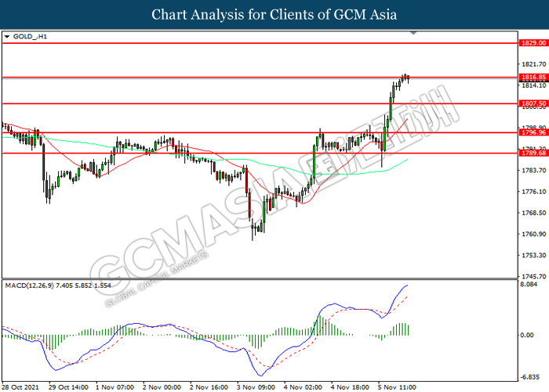Click the 1753.30 price axis value
The height and width of the screenshot is (392, 549).
[534, 255]
